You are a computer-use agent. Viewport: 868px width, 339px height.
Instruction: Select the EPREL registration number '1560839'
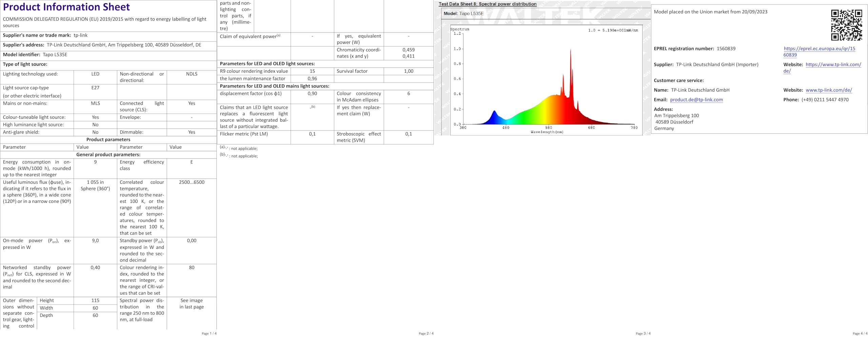pos(726,49)
